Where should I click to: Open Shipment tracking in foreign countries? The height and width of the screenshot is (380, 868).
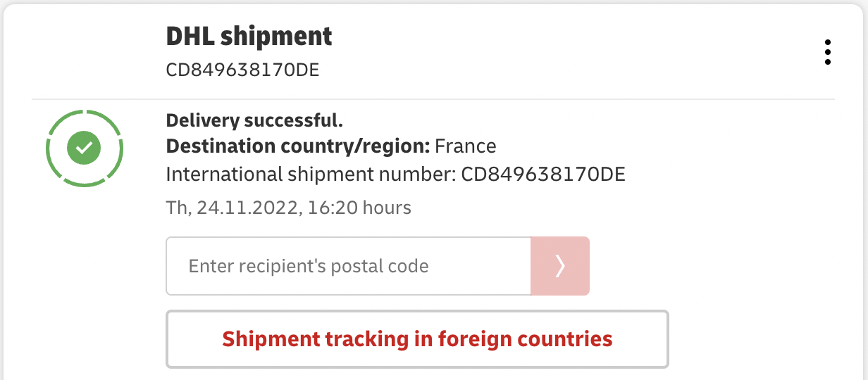417,339
